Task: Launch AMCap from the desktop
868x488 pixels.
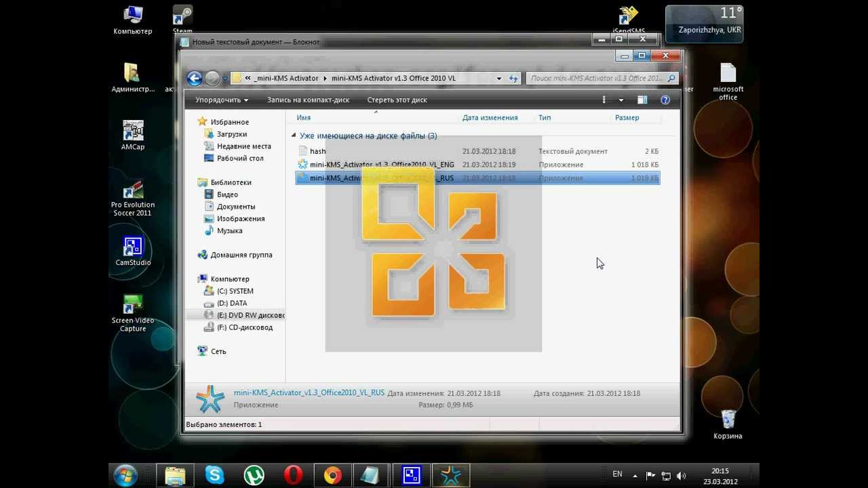Action: [x=133, y=136]
